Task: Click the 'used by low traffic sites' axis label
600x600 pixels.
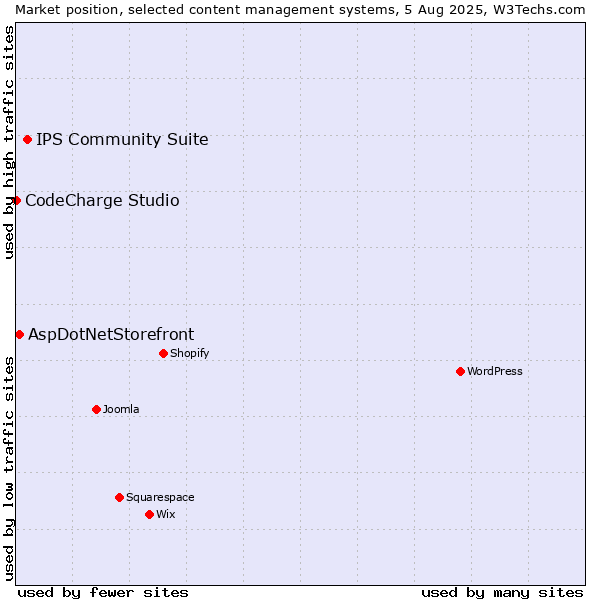Action: click(9, 469)
